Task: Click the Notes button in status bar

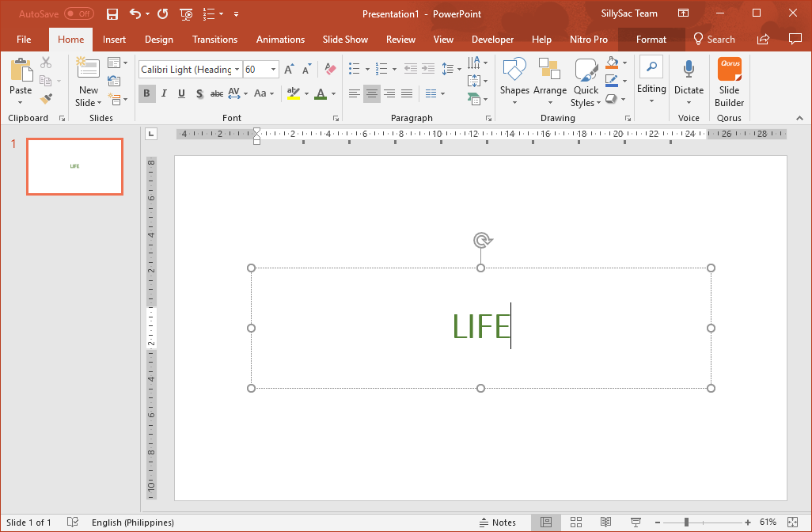Action: tap(497, 522)
